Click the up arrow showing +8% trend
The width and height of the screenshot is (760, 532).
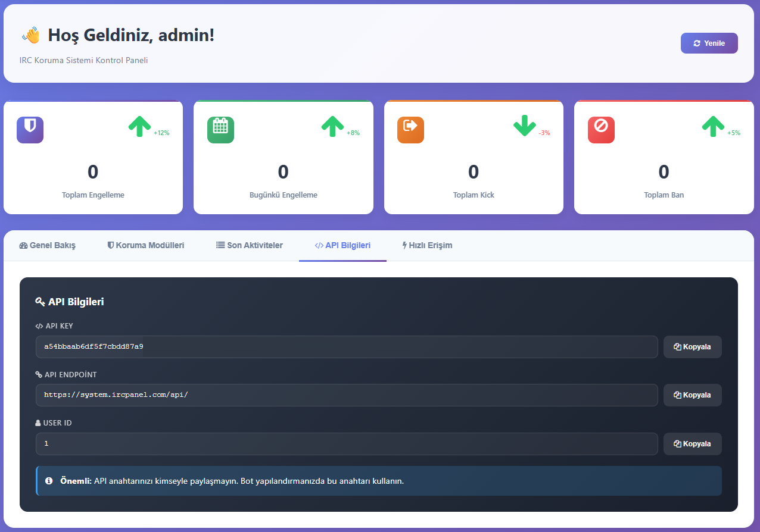333,126
